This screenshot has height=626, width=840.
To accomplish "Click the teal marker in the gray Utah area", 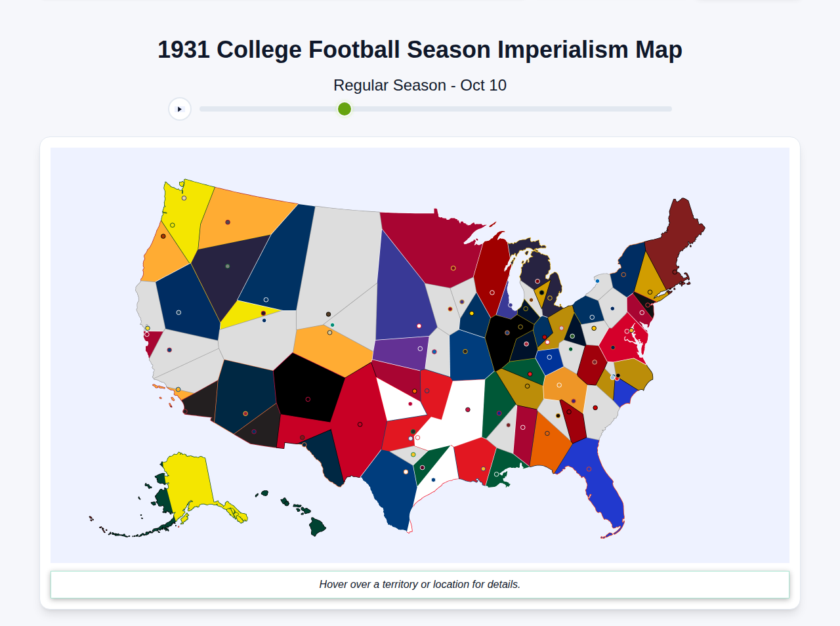I will coord(333,325).
